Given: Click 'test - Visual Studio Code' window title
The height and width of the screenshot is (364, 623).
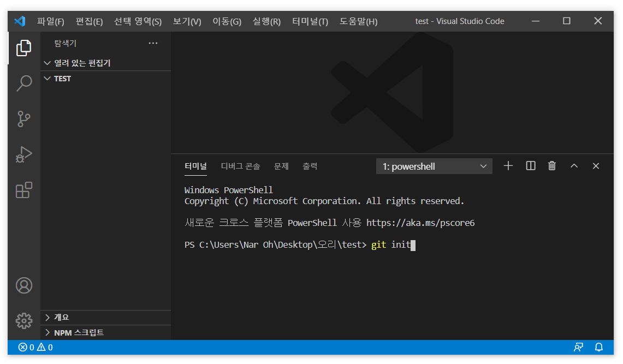Looking at the screenshot, I should click(x=460, y=21).
